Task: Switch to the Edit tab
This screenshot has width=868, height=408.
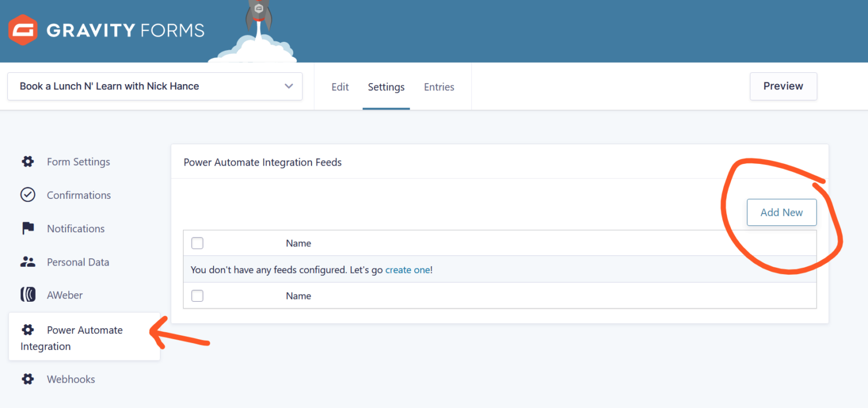Action: pyautogui.click(x=340, y=86)
